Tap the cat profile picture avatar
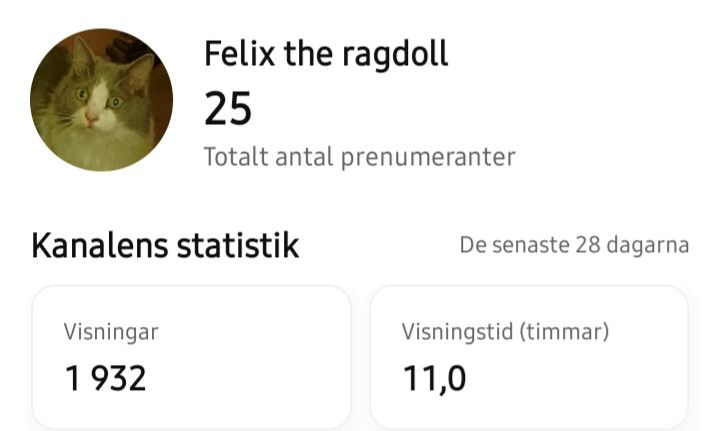 point(101,100)
